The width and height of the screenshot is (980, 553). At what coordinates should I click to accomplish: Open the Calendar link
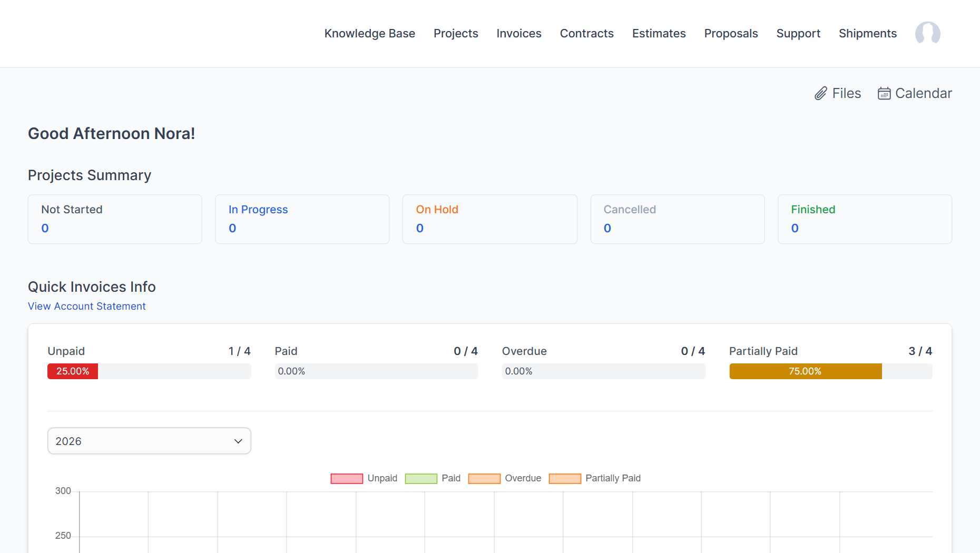(x=915, y=93)
